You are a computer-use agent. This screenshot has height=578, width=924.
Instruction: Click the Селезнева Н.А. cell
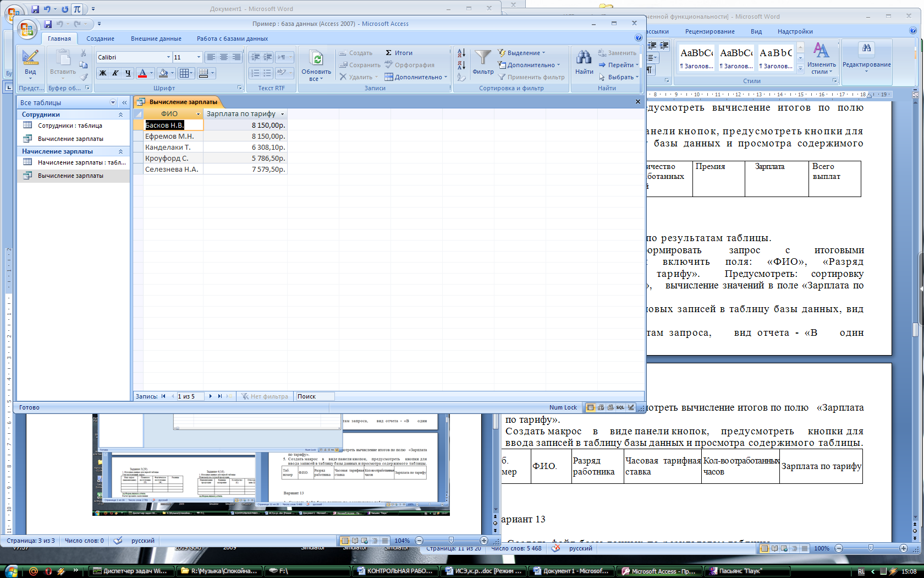point(173,169)
